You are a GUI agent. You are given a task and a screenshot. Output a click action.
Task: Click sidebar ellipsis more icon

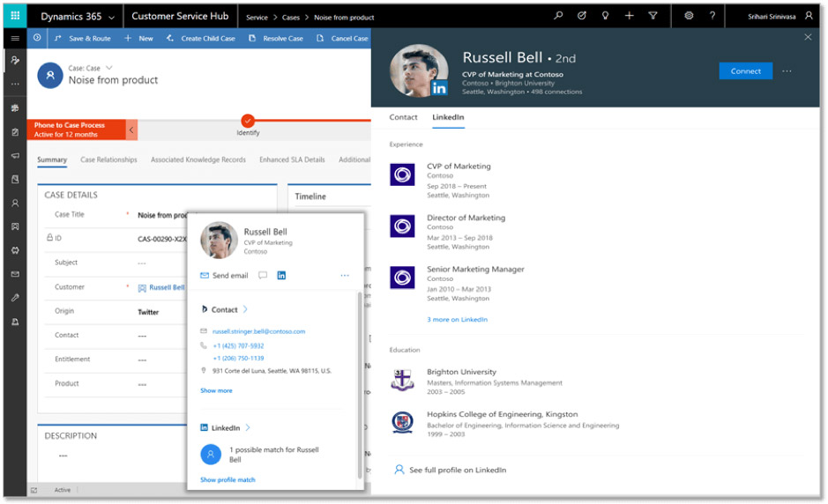click(x=15, y=84)
